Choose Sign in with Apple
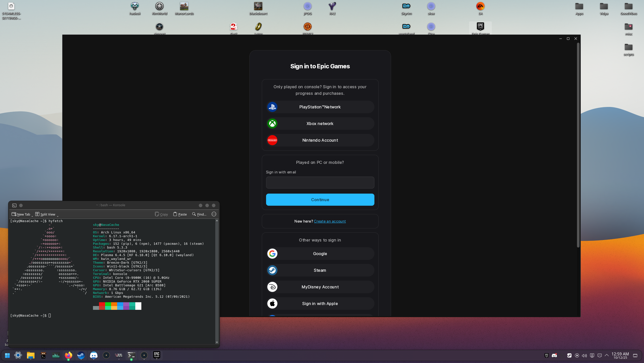The width and height of the screenshot is (644, 363). pyautogui.click(x=320, y=304)
